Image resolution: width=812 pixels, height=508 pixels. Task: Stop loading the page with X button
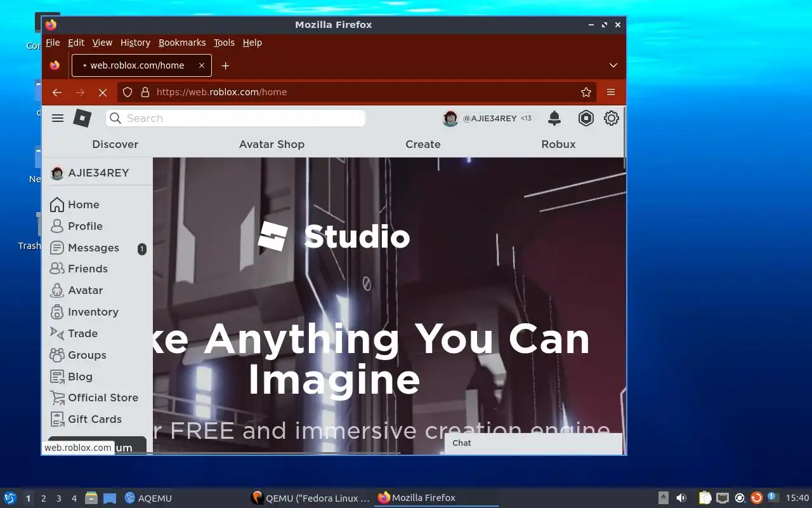click(102, 92)
